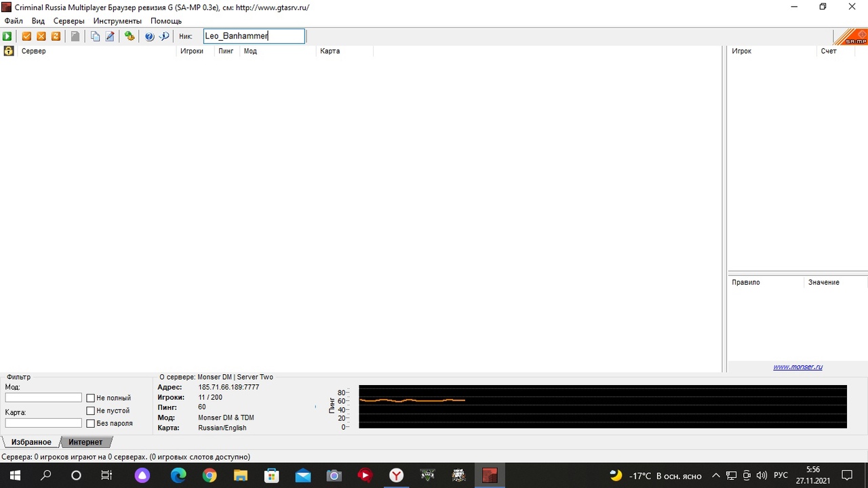Image resolution: width=868 pixels, height=488 pixels.
Task: Click the info speech bubble About icon
Action: click(164, 37)
